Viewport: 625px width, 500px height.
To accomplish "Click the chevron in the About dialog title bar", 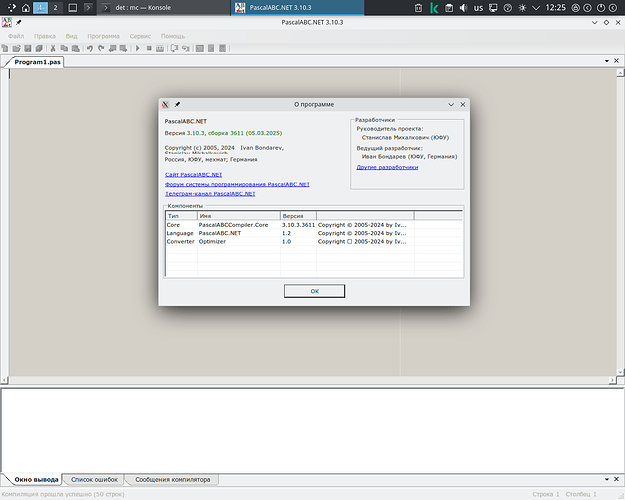I will click(451, 104).
